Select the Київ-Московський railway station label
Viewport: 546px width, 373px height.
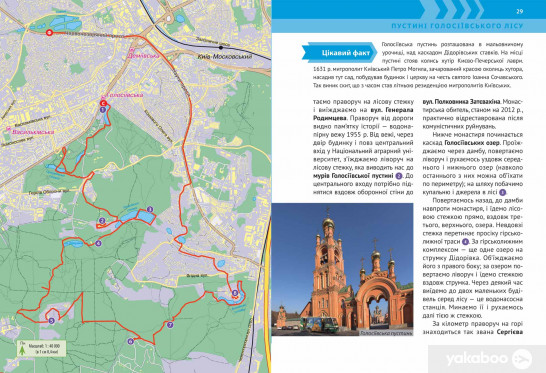[x=224, y=56]
